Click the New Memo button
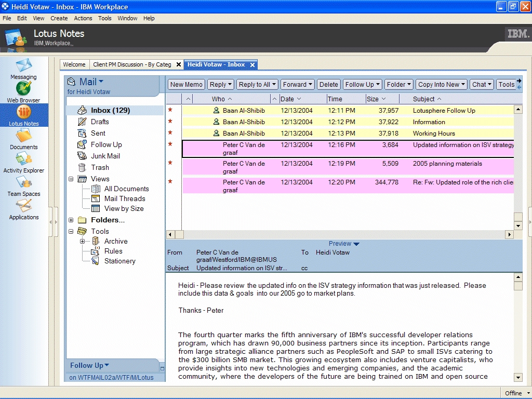The width and height of the screenshot is (532, 399). pyautogui.click(x=187, y=85)
